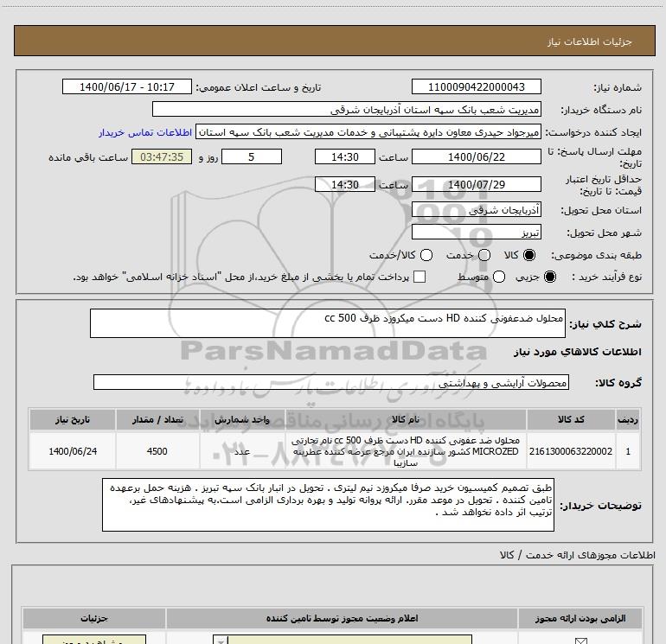Toggle the mandatory license checkbox
The height and width of the screenshot is (644, 666).
click(x=580, y=641)
